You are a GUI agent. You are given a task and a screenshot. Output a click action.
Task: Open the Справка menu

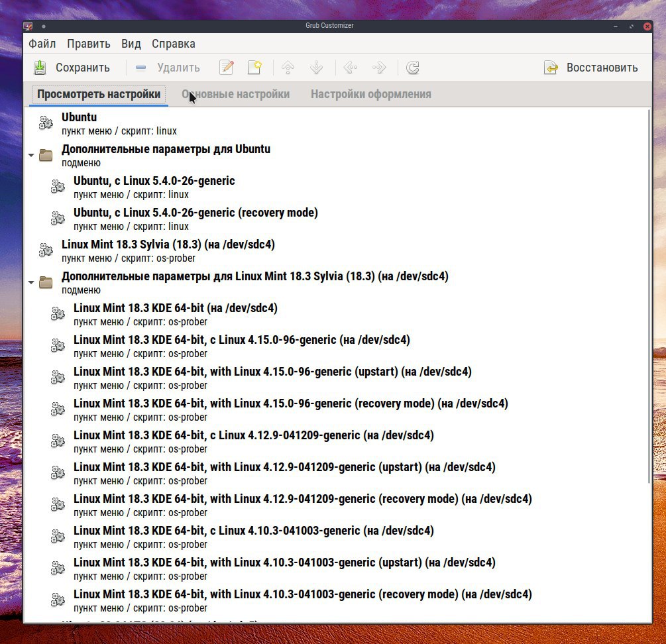(x=174, y=44)
